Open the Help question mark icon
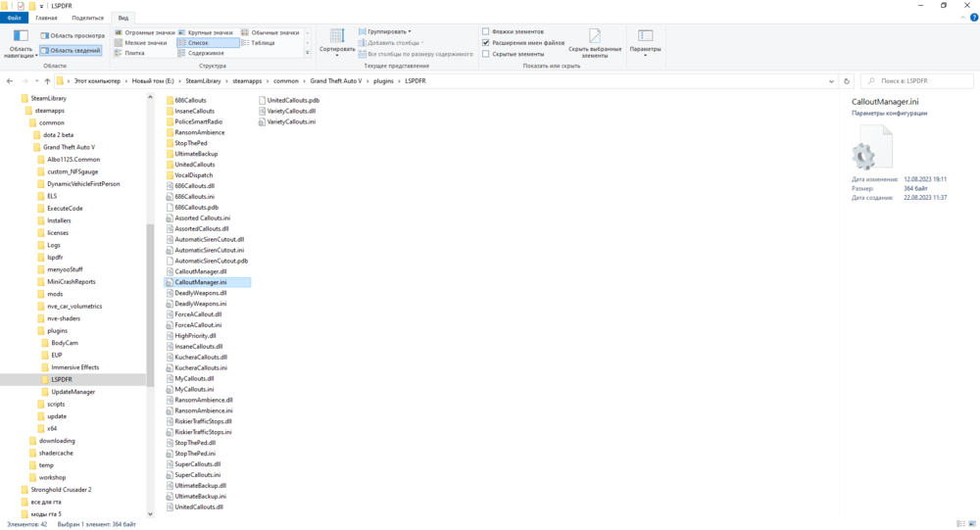The image size is (980, 530). [974, 19]
